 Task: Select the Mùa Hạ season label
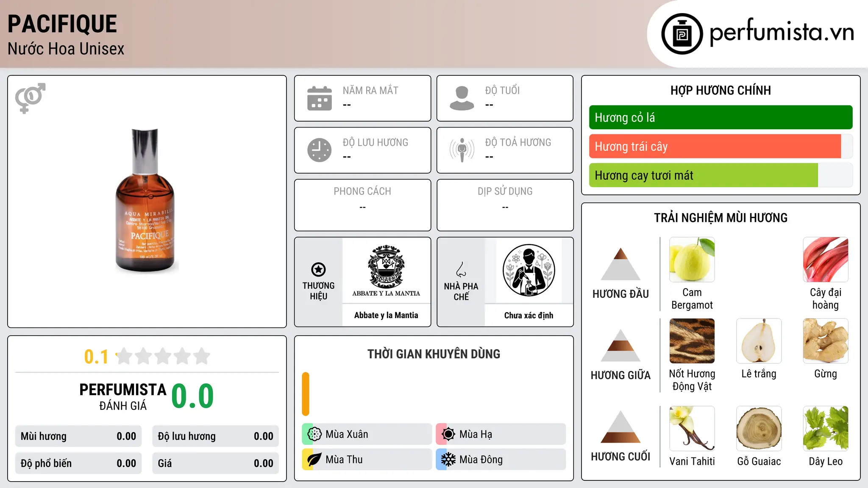tap(501, 434)
